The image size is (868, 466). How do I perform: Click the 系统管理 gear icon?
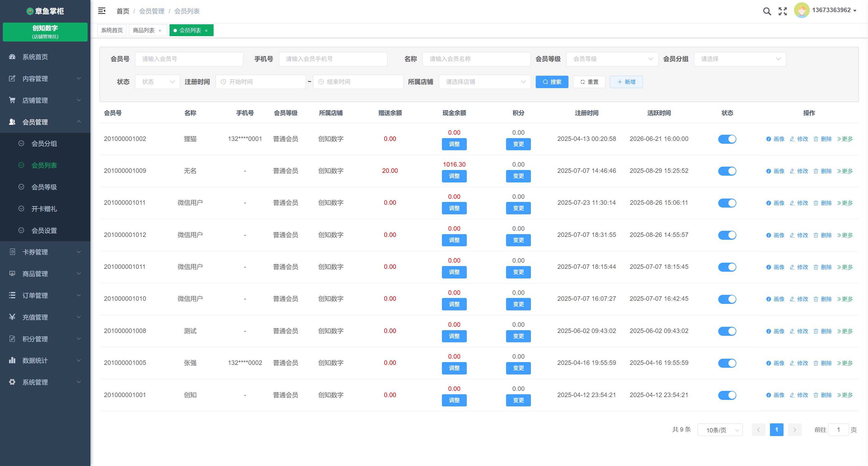pyautogui.click(x=12, y=382)
